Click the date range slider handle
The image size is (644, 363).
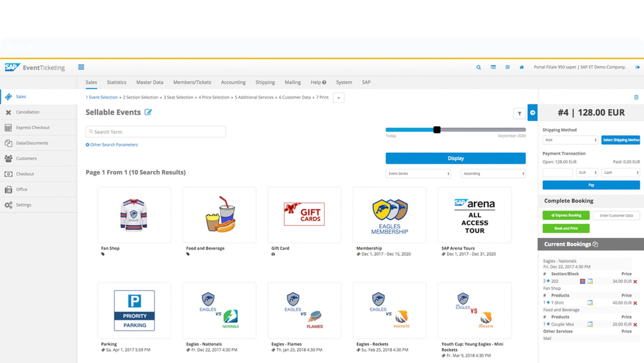tap(437, 130)
